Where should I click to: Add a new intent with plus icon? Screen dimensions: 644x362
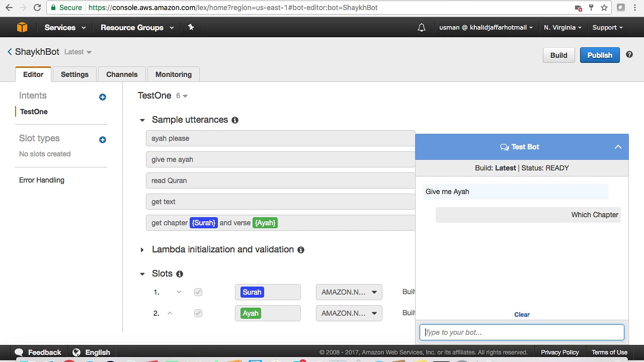point(103,97)
